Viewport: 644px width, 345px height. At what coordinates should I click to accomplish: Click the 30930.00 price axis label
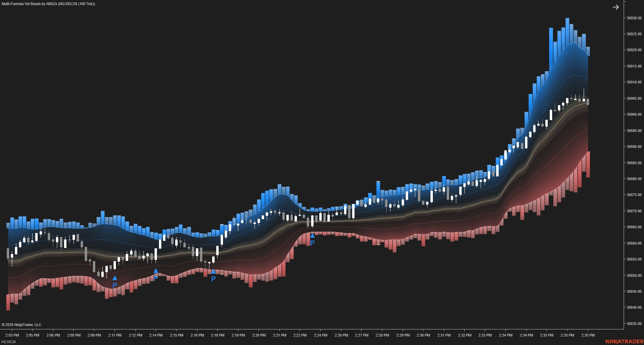(634, 18)
